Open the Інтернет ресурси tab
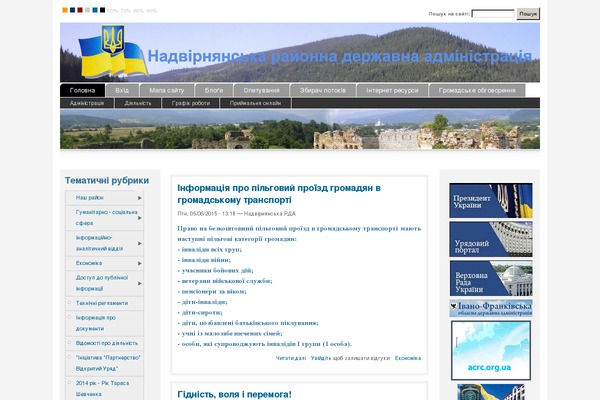 pos(392,90)
